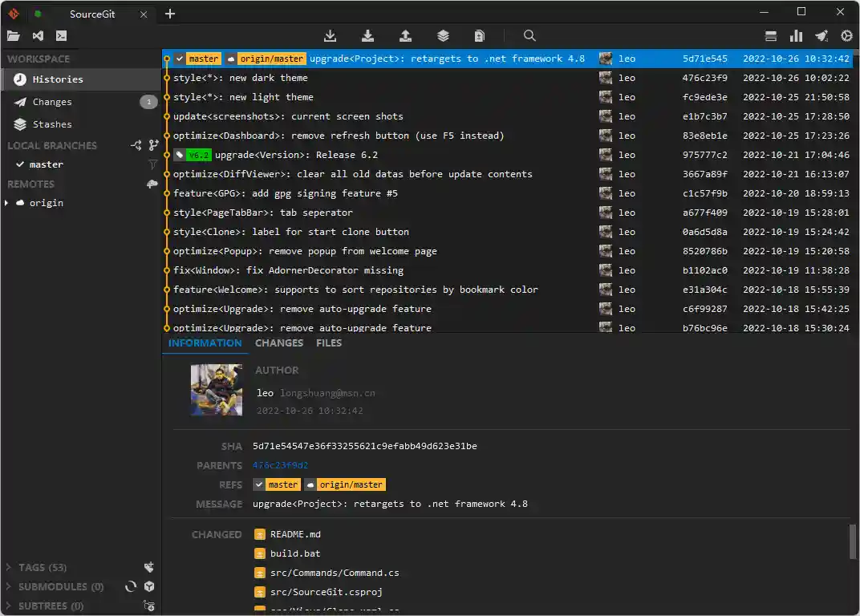860x616 pixels.
Task: Select the Fetch icon in the toolbar
Action: (x=330, y=36)
